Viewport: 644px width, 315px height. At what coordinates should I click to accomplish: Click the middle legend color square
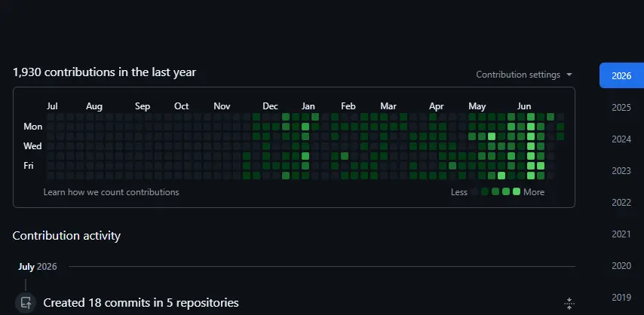click(x=495, y=192)
